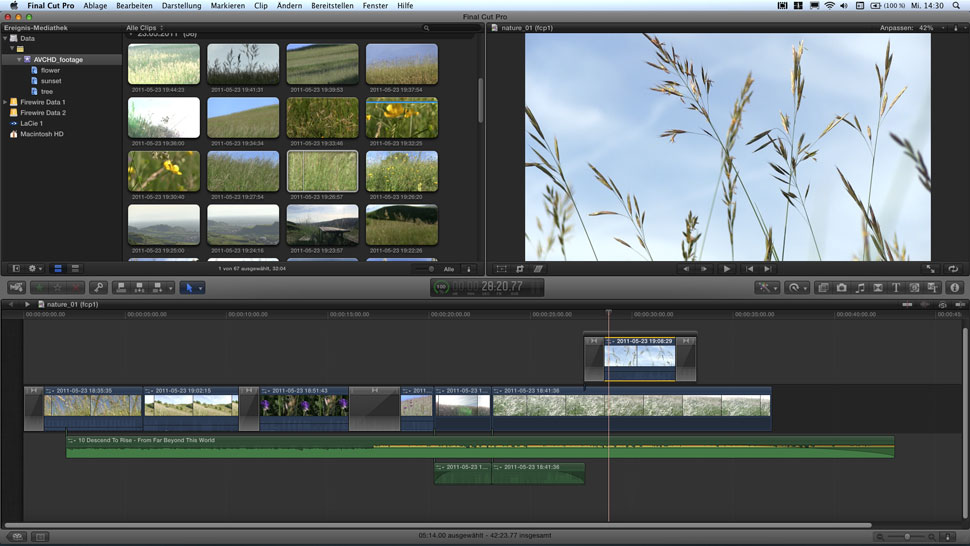Open the Photos browser camera icon

tap(842, 288)
